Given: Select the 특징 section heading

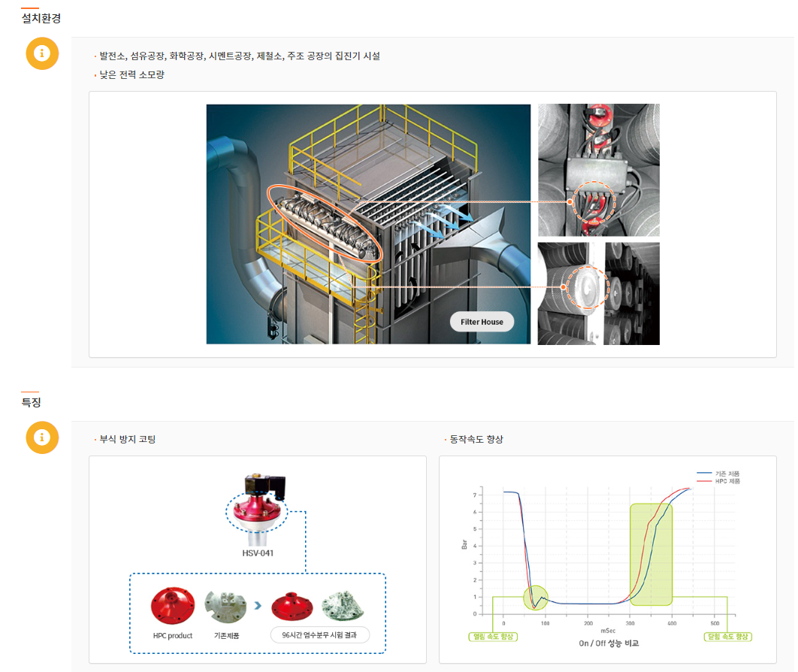Looking at the screenshot, I should (x=31, y=402).
